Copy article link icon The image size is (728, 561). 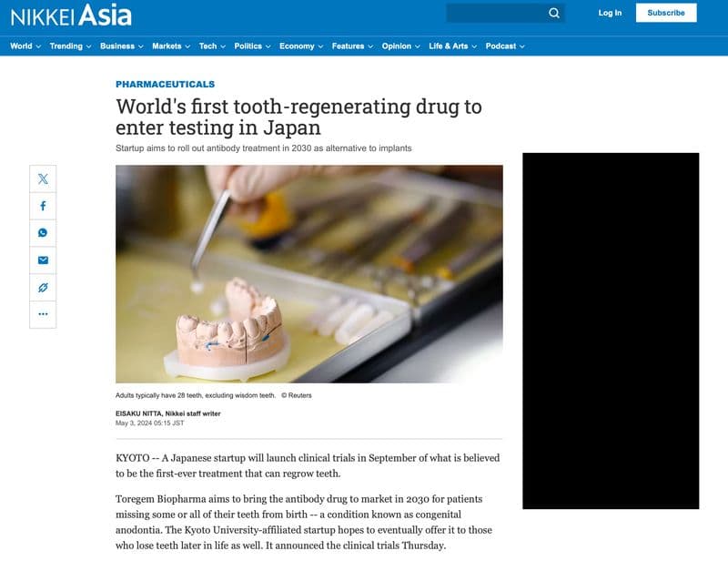pos(43,287)
